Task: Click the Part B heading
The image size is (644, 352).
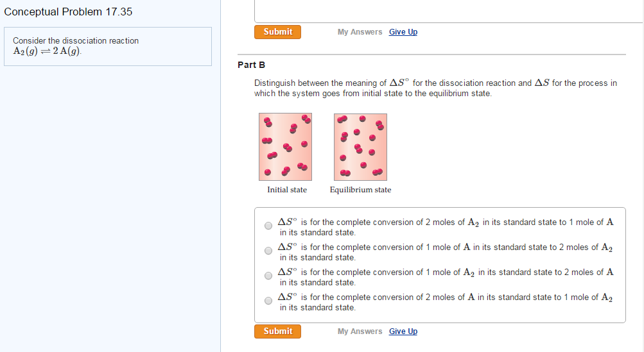Action: pyautogui.click(x=251, y=65)
